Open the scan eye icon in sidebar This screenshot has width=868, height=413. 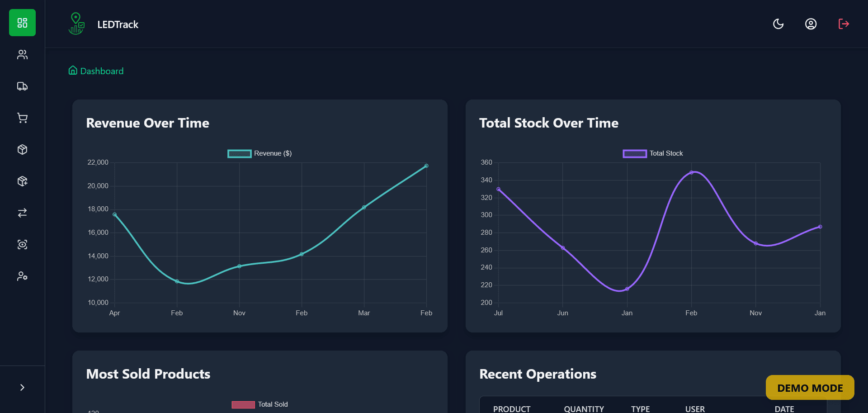click(22, 245)
